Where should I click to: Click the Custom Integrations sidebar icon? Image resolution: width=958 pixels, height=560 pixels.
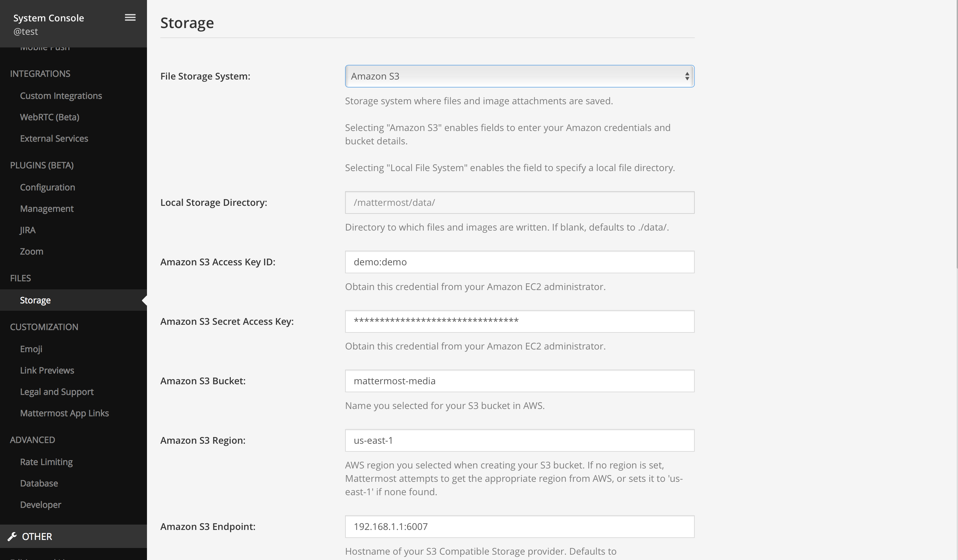tap(61, 95)
